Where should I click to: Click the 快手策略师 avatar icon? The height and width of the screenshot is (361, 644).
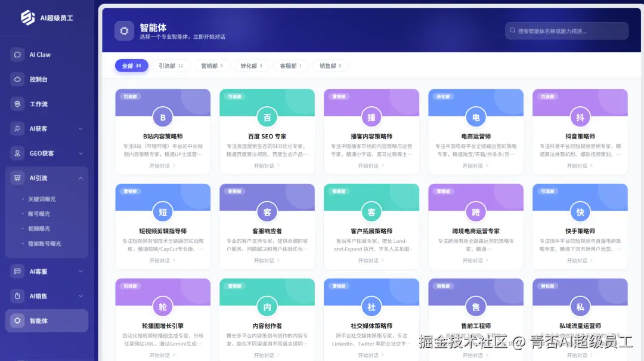580,212
